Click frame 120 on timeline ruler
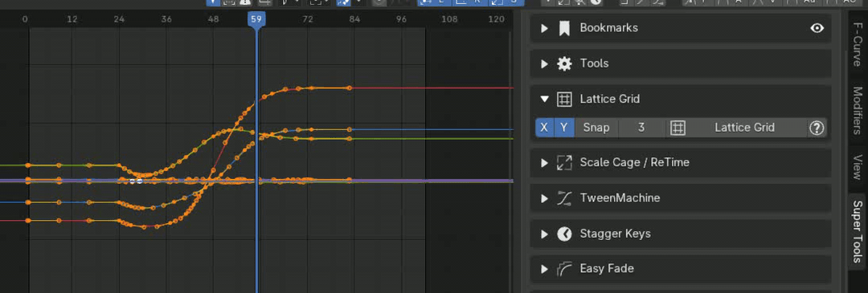The width and height of the screenshot is (868, 293). coord(496,19)
